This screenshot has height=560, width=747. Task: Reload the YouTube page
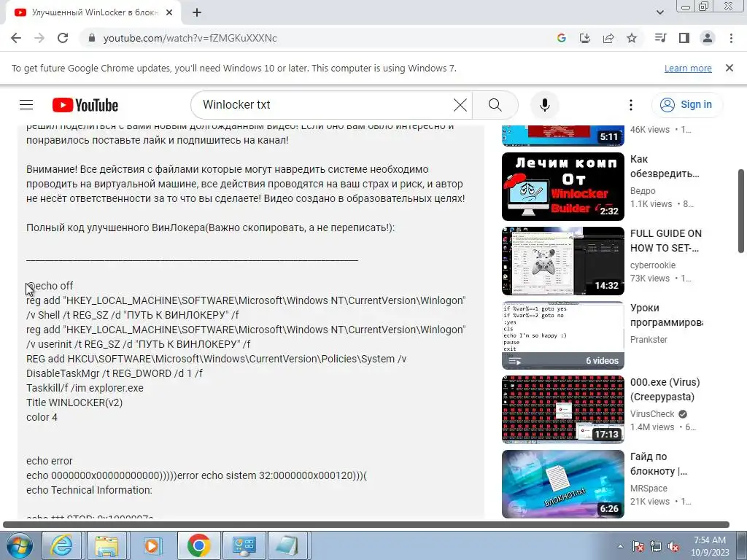pos(63,38)
